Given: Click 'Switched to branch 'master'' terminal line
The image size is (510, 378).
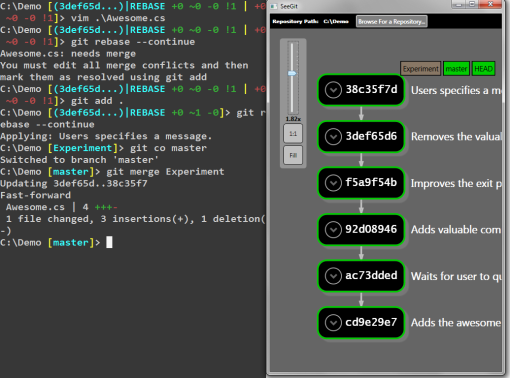Looking at the screenshot, I should point(79,160).
